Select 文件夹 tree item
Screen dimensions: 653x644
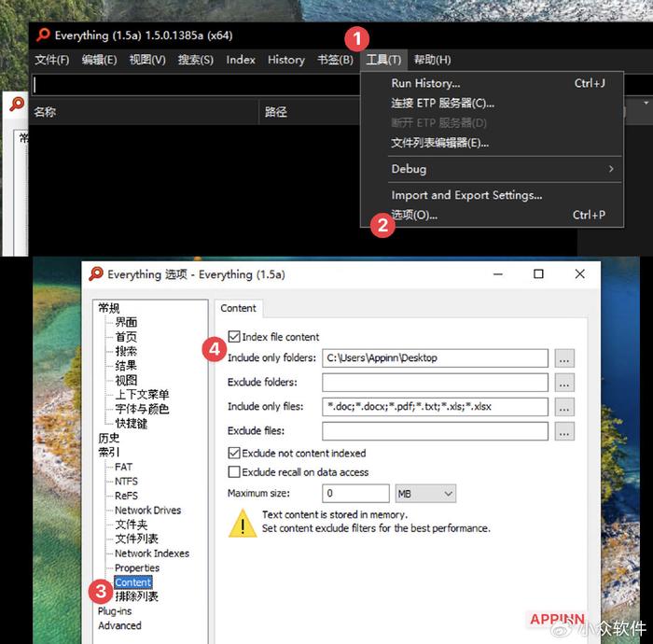click(x=132, y=525)
